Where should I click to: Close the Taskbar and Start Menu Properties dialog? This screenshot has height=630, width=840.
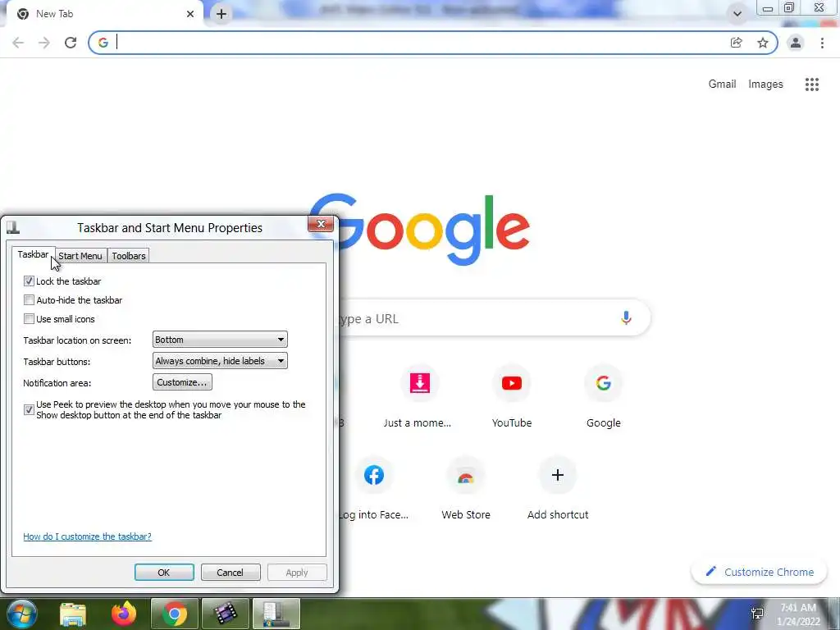(x=321, y=224)
